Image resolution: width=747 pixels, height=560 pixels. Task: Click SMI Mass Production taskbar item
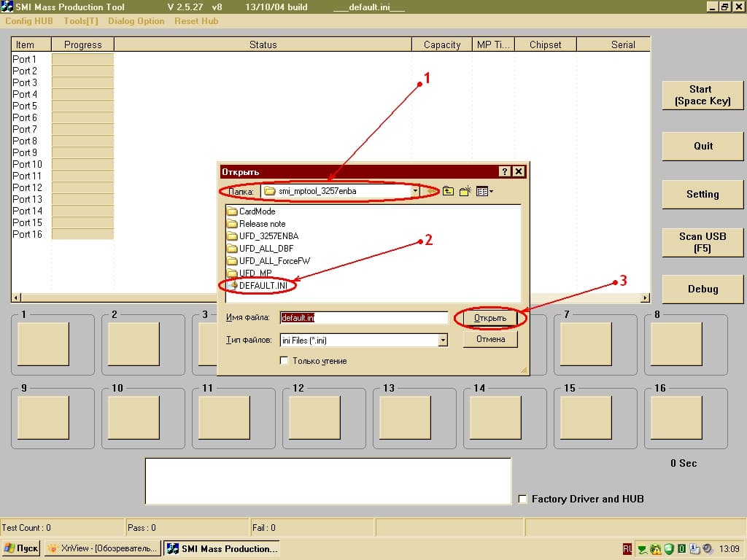point(222,548)
